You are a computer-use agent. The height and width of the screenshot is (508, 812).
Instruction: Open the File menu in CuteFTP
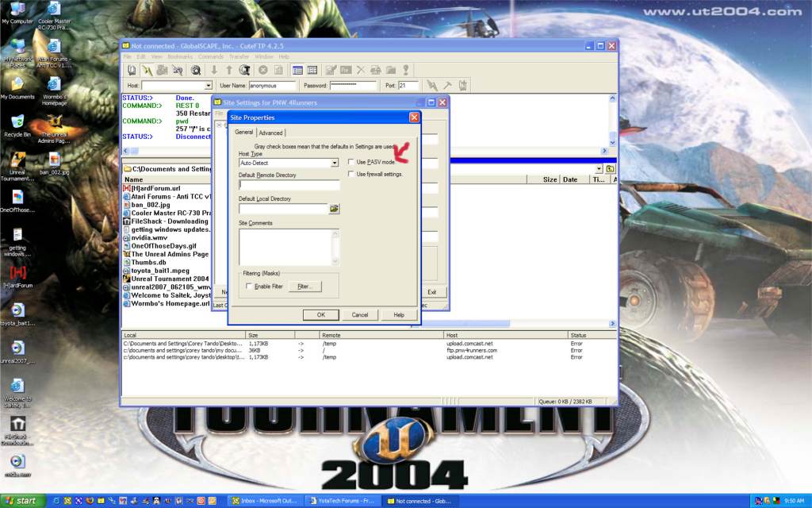(x=128, y=56)
